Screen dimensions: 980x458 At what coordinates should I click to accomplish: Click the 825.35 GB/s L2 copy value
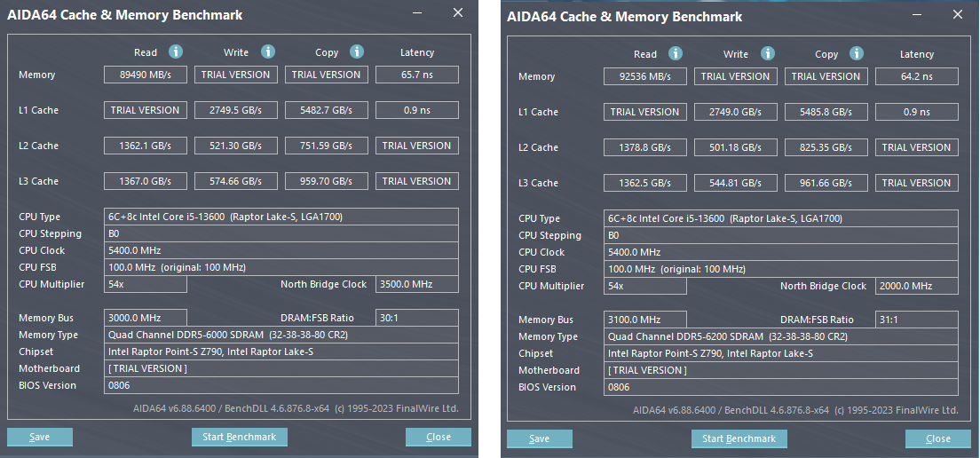tap(826, 147)
